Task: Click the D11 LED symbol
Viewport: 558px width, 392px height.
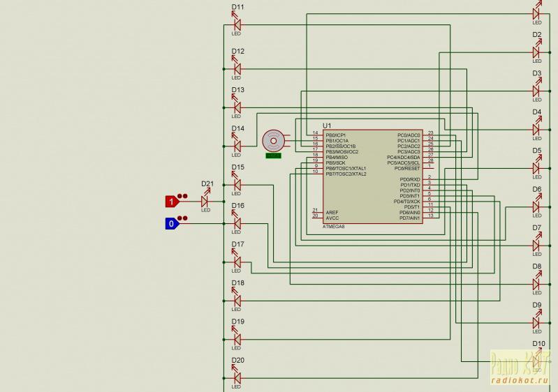Action: (237, 24)
